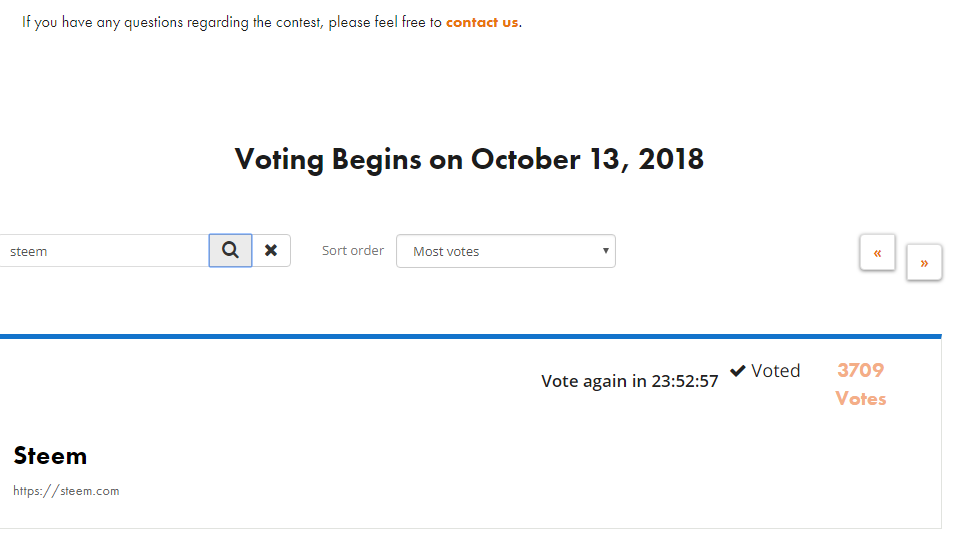Click into the steem search field
The height and width of the screenshot is (560, 954).
click(x=104, y=251)
